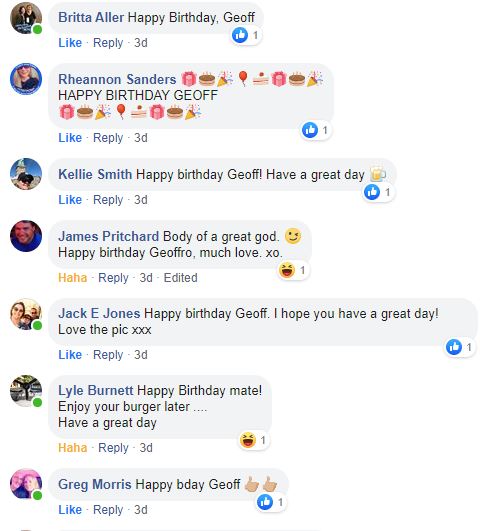Like Rheannon Sanders' birthday comment
This screenshot has width=480, height=531.
pyautogui.click(x=70, y=138)
